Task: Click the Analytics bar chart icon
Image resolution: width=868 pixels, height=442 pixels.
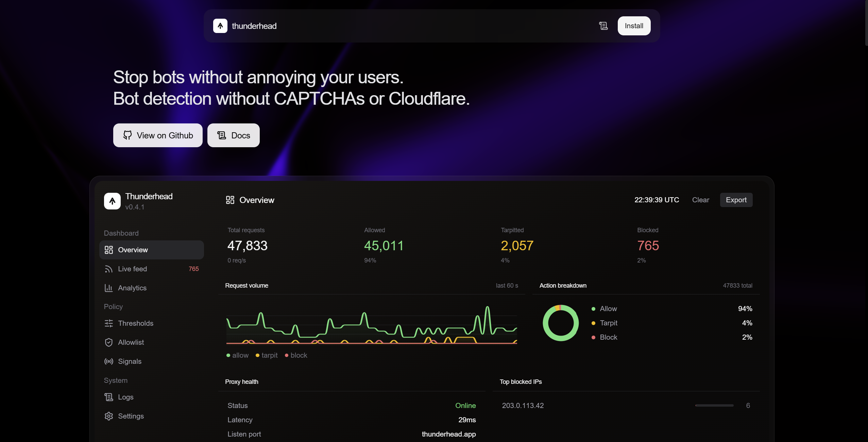Action: 109,288
